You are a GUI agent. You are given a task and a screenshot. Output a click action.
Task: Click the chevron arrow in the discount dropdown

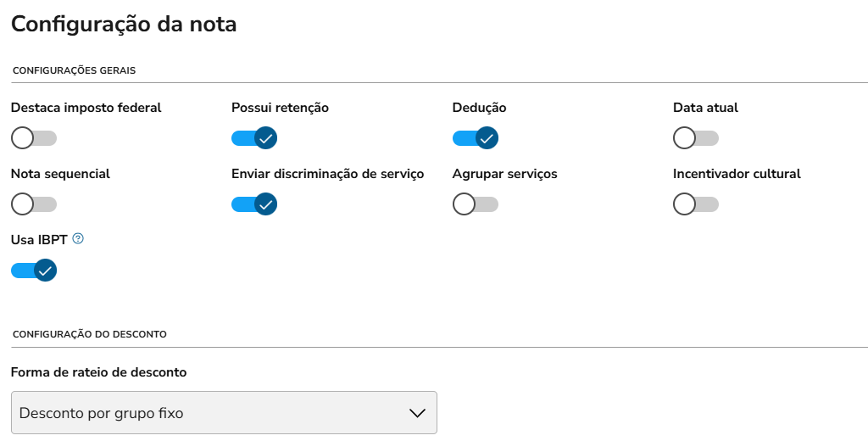coord(417,413)
